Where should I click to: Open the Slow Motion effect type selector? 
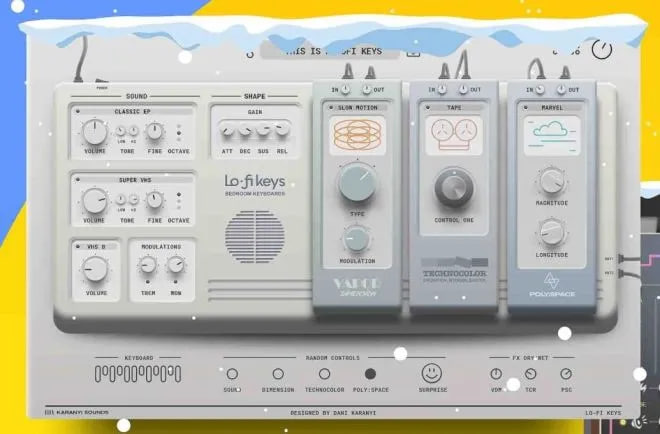(357, 108)
